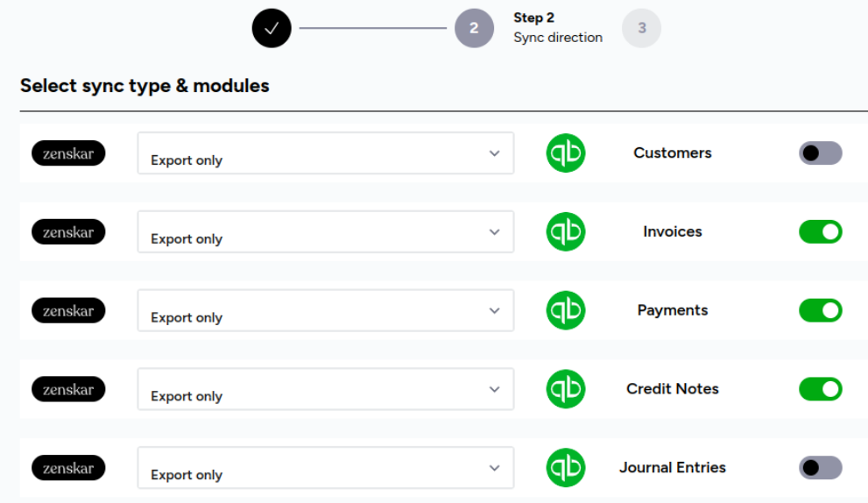Click the completed step 1 checkmark circle
This screenshot has height=503, width=868.
(x=272, y=28)
